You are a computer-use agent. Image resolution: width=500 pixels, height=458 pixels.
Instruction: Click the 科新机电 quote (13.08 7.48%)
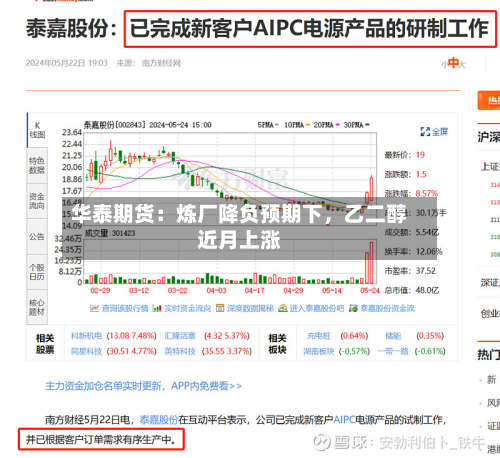132,336
